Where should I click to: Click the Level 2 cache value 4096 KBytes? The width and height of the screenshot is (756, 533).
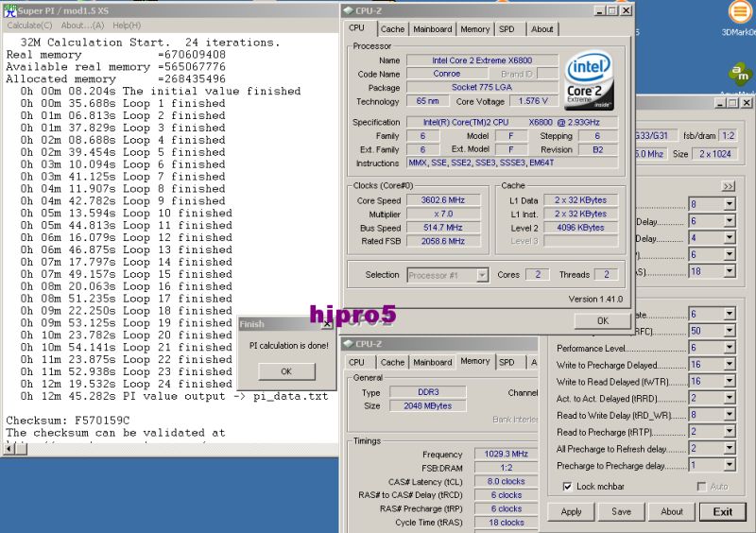point(580,228)
